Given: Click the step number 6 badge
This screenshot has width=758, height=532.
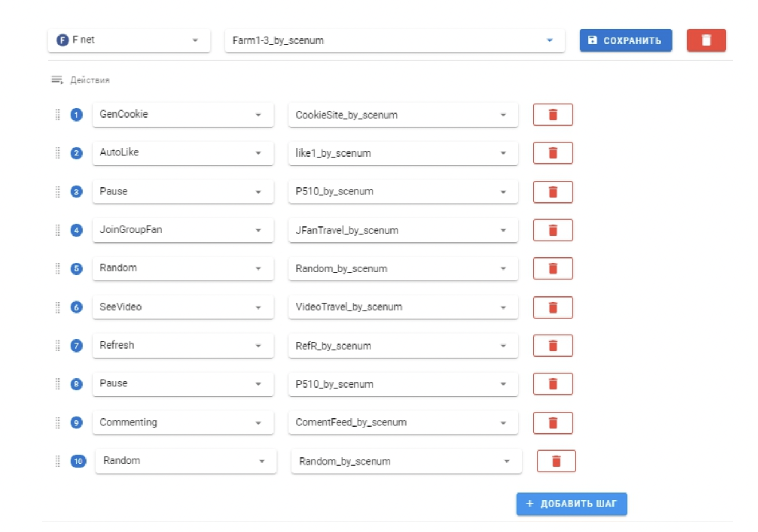Looking at the screenshot, I should (x=76, y=307).
